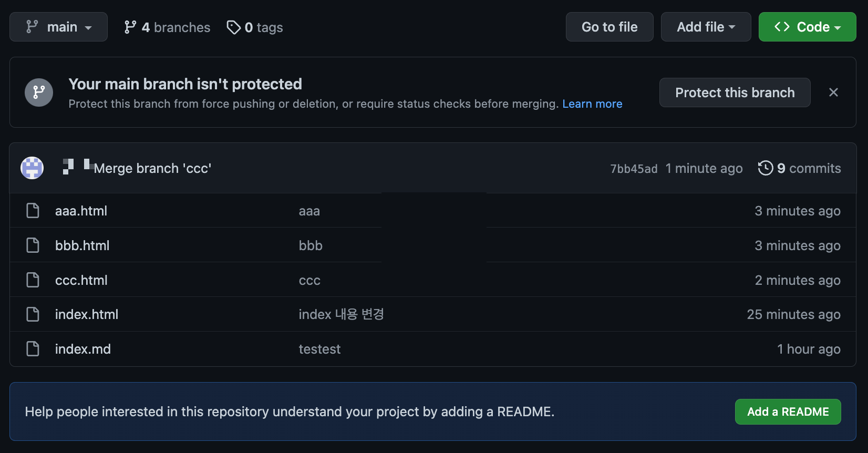The width and height of the screenshot is (868, 453).
Task: Dismiss the branch protection notice
Action: [x=833, y=92]
